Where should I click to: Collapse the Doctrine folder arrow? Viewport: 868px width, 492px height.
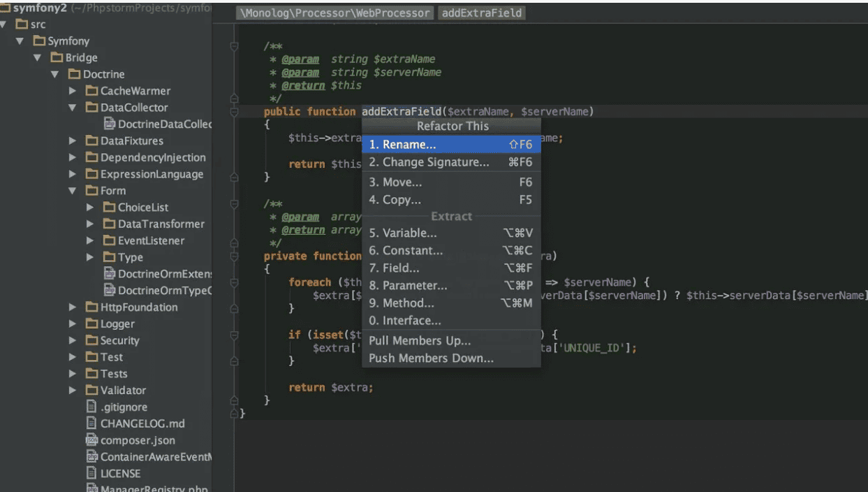(55, 75)
